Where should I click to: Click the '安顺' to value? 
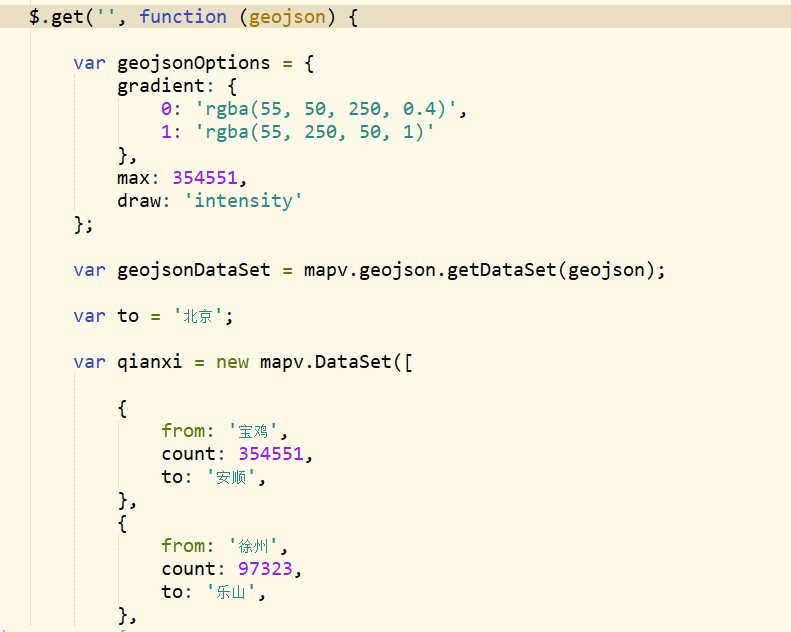click(x=231, y=477)
